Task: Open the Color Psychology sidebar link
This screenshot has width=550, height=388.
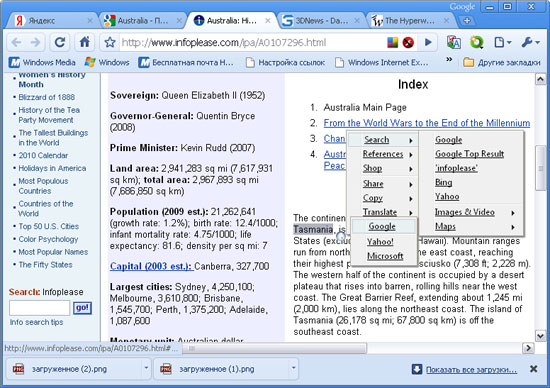Action: pos(48,239)
